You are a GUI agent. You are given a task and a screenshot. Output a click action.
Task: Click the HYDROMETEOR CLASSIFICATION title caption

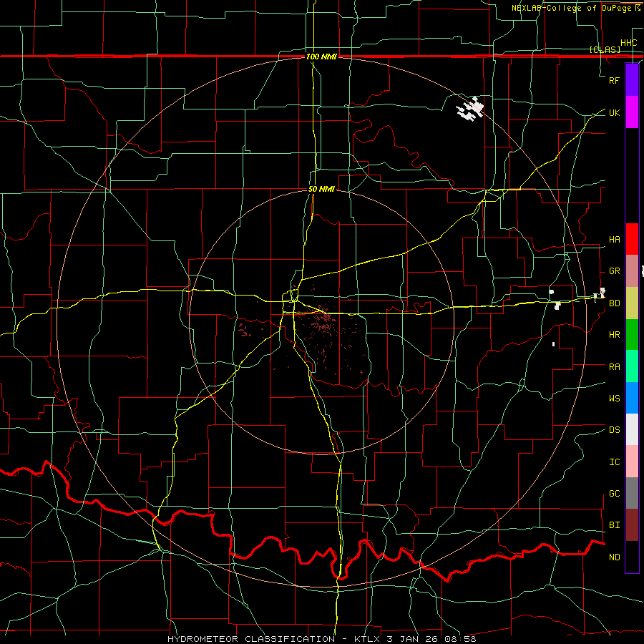pyautogui.click(x=321, y=639)
